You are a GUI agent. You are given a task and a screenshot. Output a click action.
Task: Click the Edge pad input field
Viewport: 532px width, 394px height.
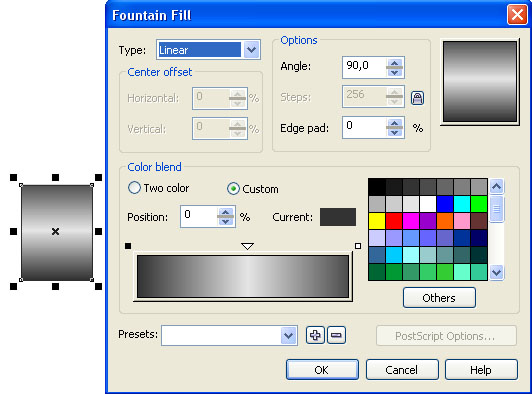(364, 128)
